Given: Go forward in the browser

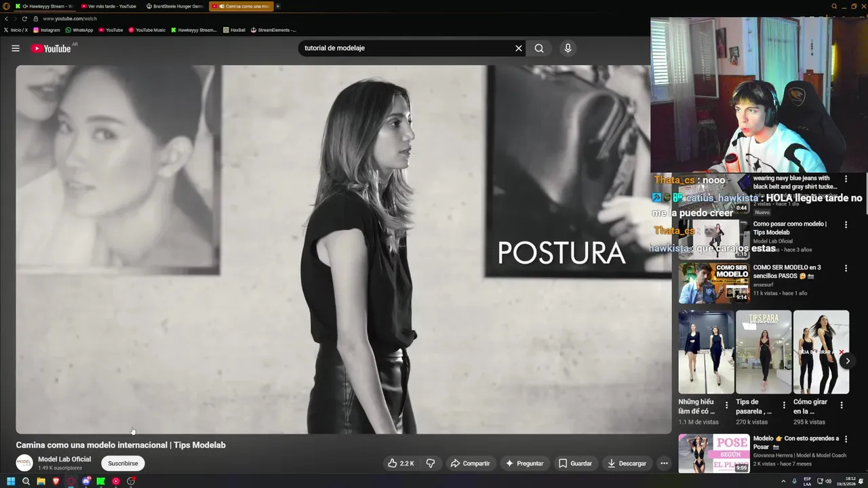Looking at the screenshot, I should 16,19.
